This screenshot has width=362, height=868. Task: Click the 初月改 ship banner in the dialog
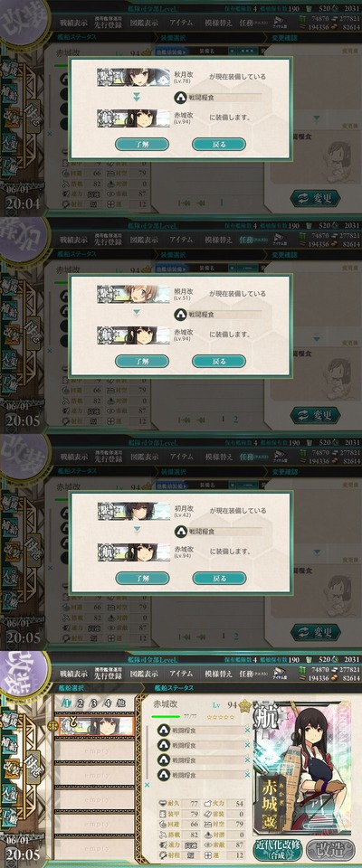(x=134, y=511)
